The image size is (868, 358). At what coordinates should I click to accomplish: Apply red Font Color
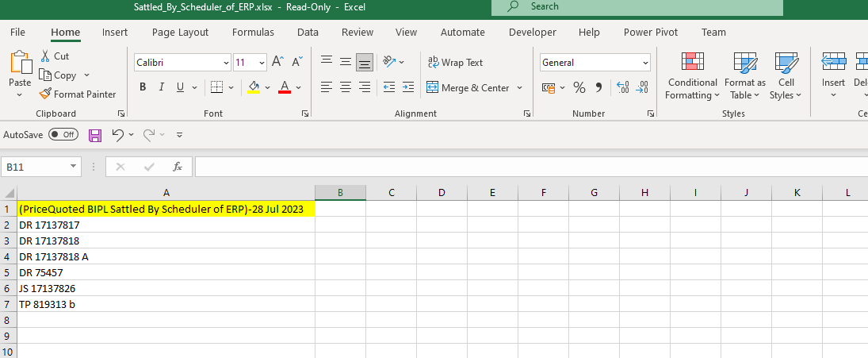(x=285, y=87)
